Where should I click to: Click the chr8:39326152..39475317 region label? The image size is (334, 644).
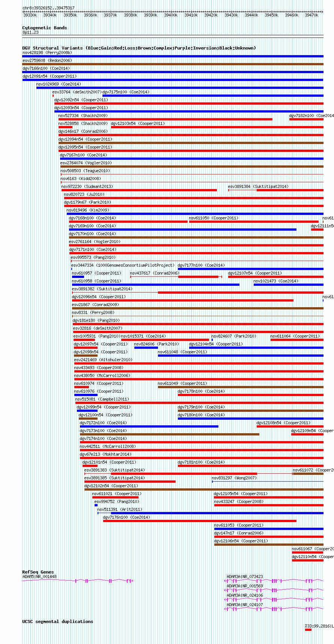pyautogui.click(x=48, y=8)
